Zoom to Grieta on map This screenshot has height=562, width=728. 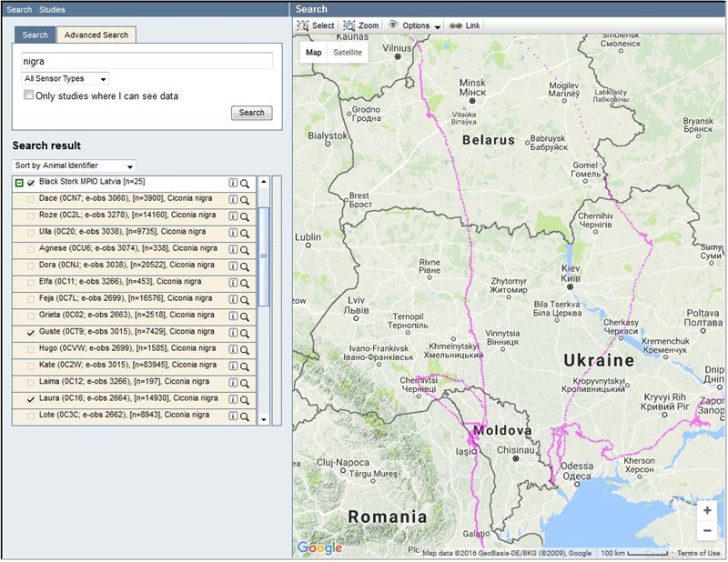coord(245,316)
